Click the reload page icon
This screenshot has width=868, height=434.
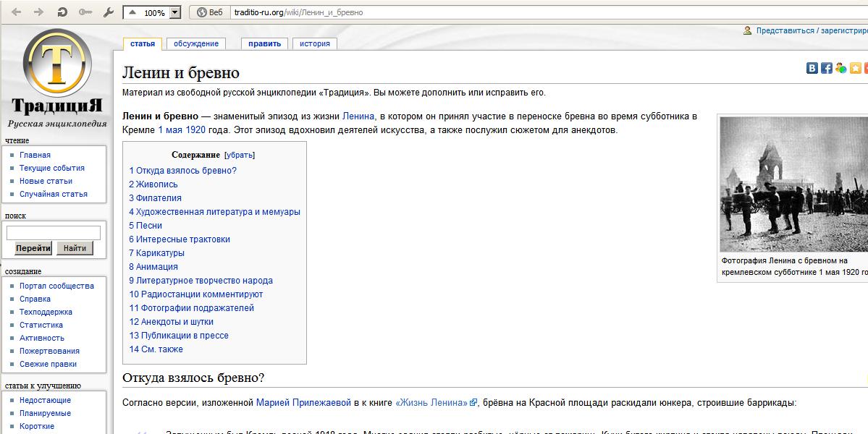pos(62,12)
